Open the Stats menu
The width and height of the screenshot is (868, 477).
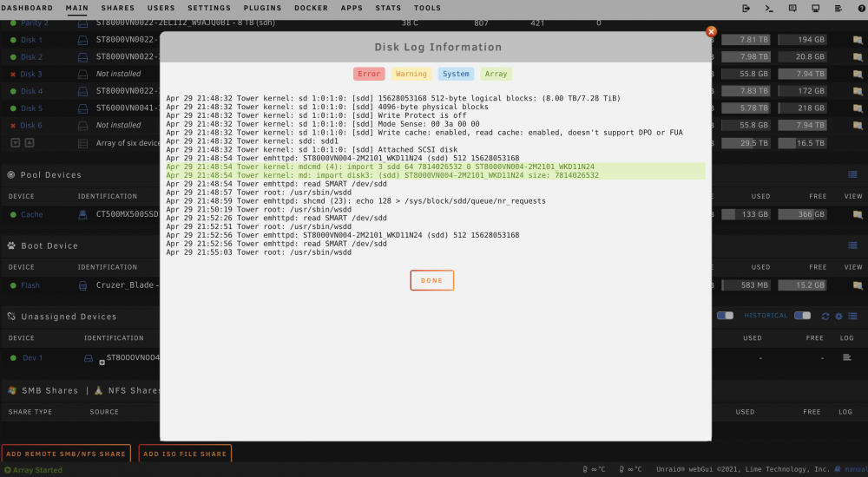(x=388, y=8)
